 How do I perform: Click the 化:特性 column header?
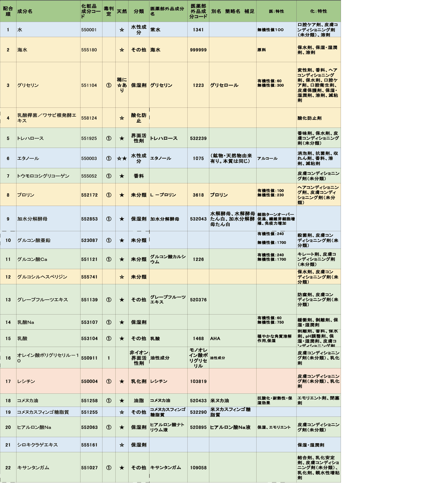point(319,11)
